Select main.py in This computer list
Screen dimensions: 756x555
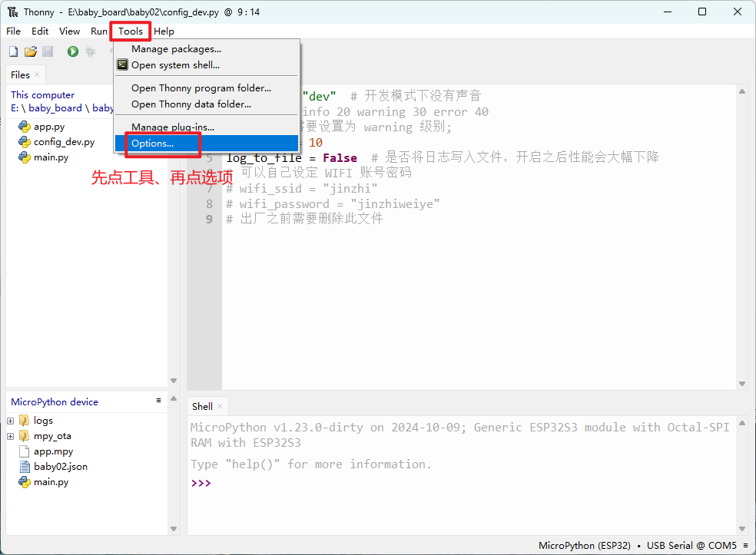(51, 157)
